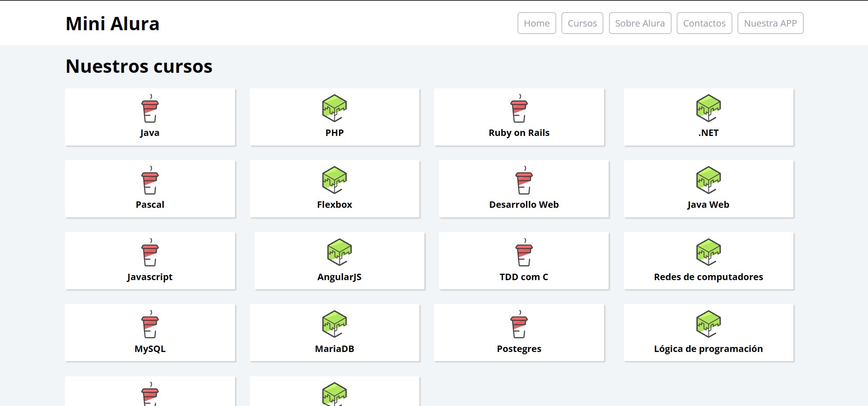Click the green cube icon in the bottom partially visible card

pyautogui.click(x=334, y=394)
